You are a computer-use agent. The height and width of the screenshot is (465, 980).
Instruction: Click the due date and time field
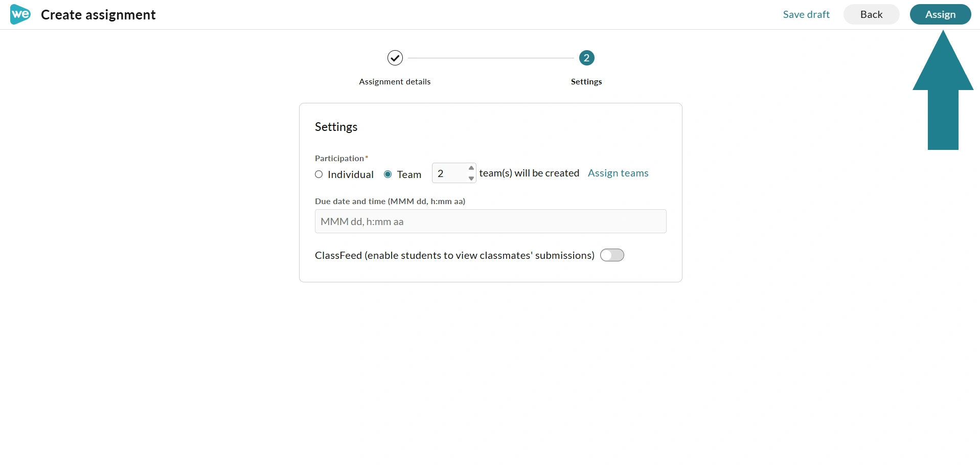[x=490, y=222]
